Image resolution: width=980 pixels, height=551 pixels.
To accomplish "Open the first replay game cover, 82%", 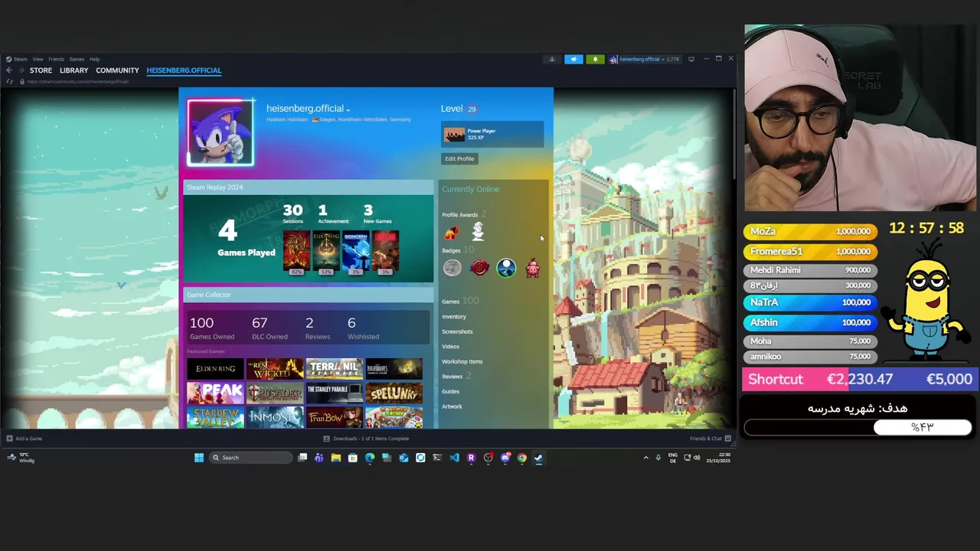I will coord(296,252).
